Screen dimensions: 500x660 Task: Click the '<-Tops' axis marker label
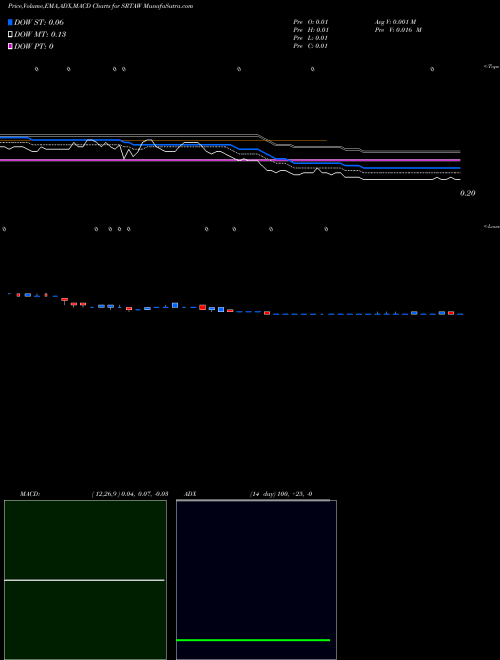(491, 67)
